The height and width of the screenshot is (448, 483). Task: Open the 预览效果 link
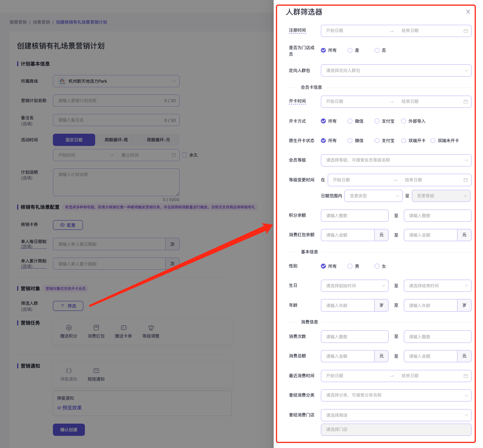coord(70,408)
